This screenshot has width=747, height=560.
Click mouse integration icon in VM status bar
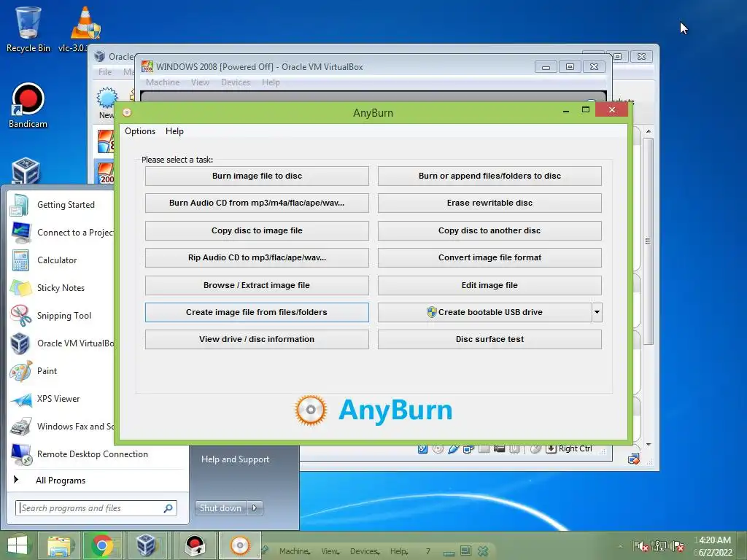tap(535, 448)
